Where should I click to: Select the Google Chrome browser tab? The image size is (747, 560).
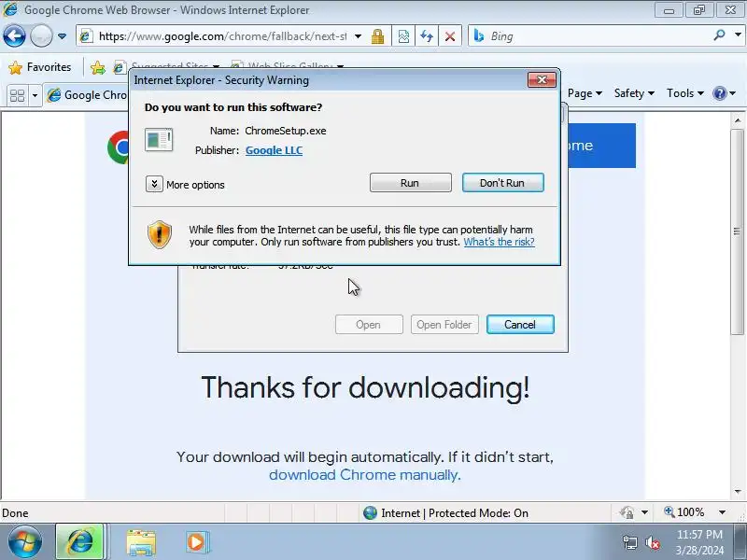click(x=87, y=95)
